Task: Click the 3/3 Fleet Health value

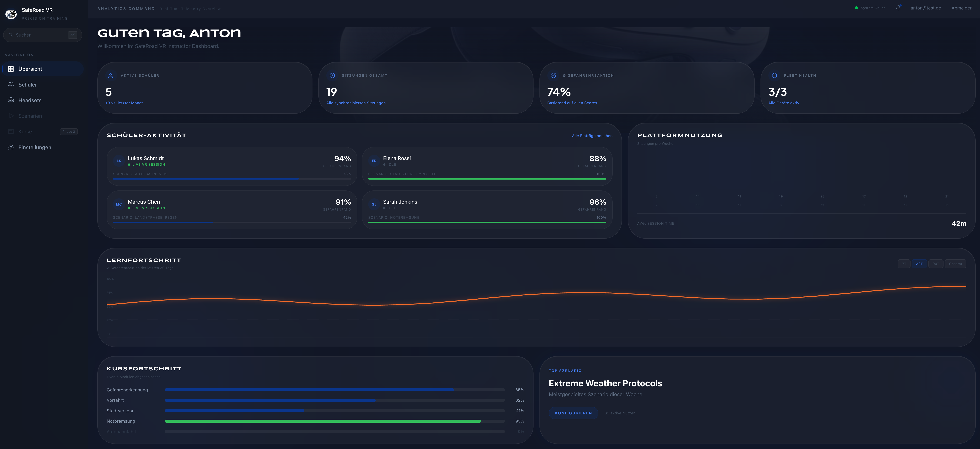Action: [777, 92]
